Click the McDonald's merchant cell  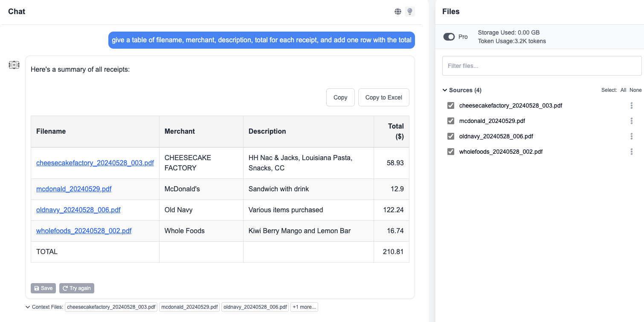(201, 189)
